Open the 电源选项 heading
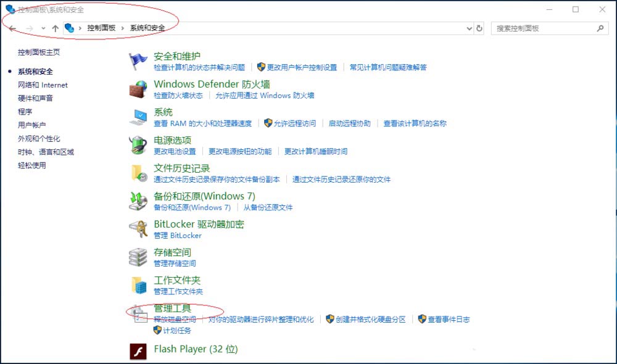 [173, 141]
